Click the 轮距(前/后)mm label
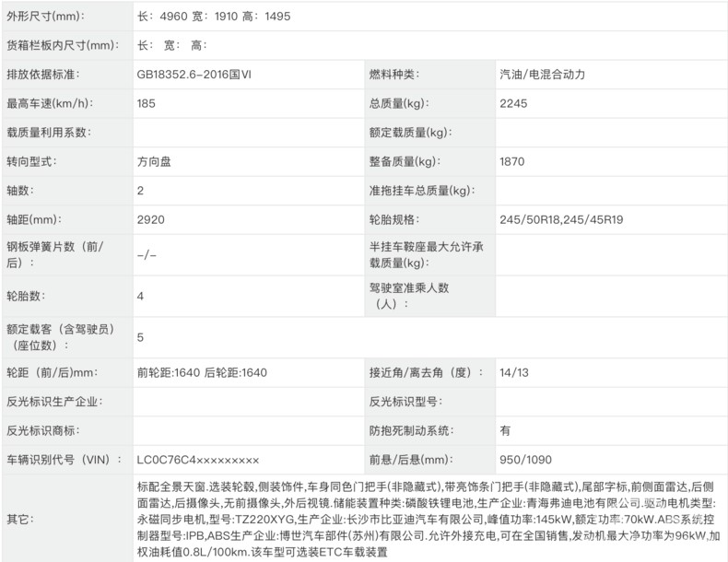The image size is (728, 562). [x=52, y=372]
